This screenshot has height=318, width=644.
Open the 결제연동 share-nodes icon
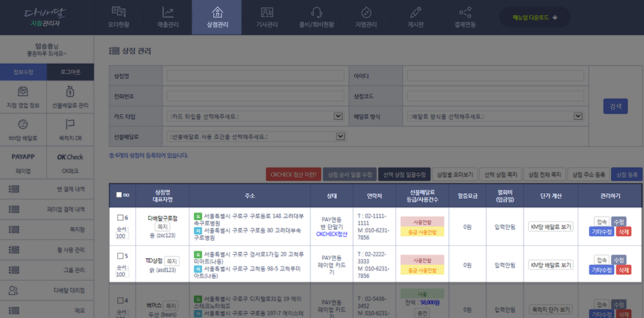tap(465, 12)
